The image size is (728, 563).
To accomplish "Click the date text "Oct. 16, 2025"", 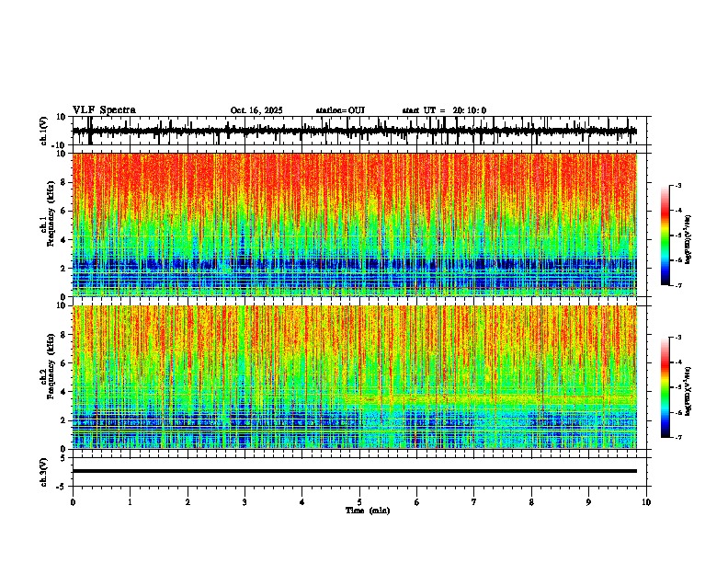I will point(256,110).
